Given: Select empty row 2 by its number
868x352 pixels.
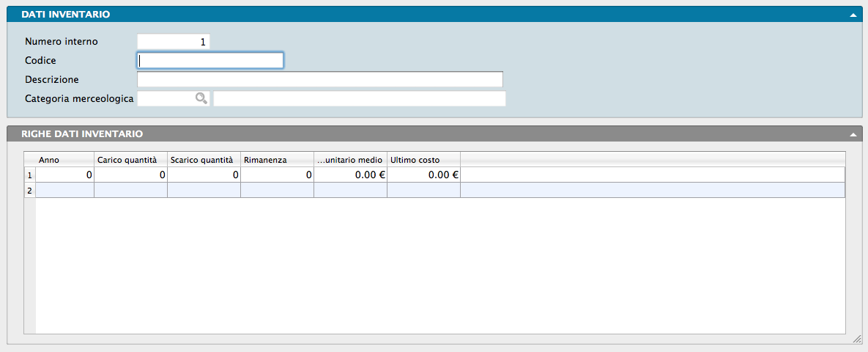Looking at the screenshot, I should point(29,191).
